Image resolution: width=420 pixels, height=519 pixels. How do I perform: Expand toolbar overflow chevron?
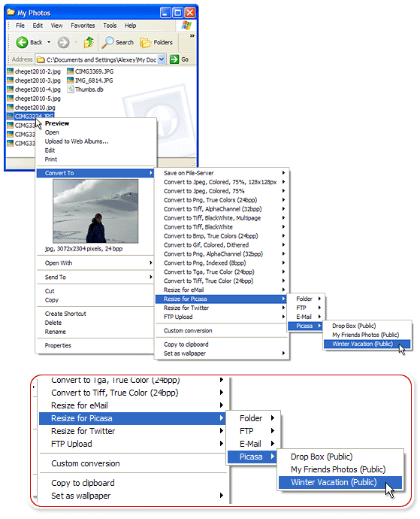(192, 36)
